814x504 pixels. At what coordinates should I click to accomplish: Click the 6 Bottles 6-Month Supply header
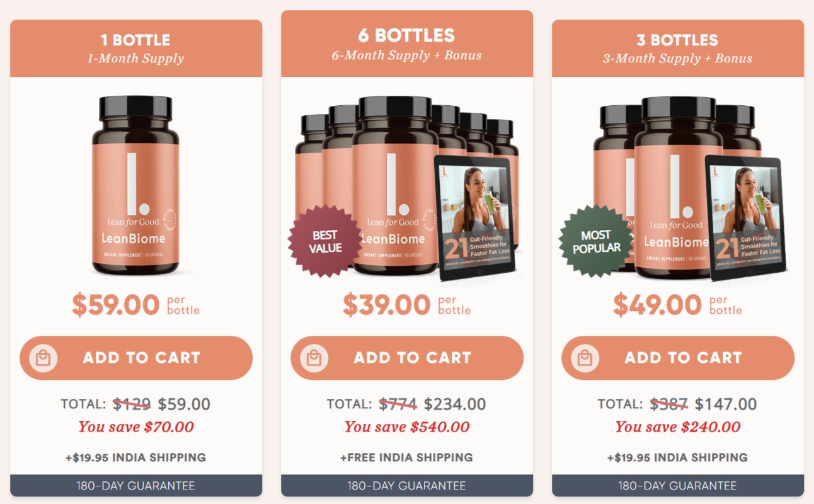point(407,43)
